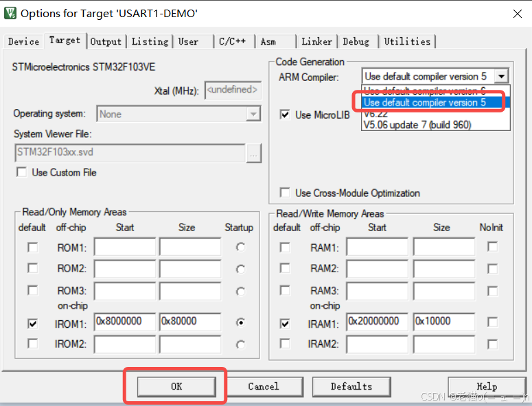Click the ROM3 Size field
The image size is (532, 406).
190,291
